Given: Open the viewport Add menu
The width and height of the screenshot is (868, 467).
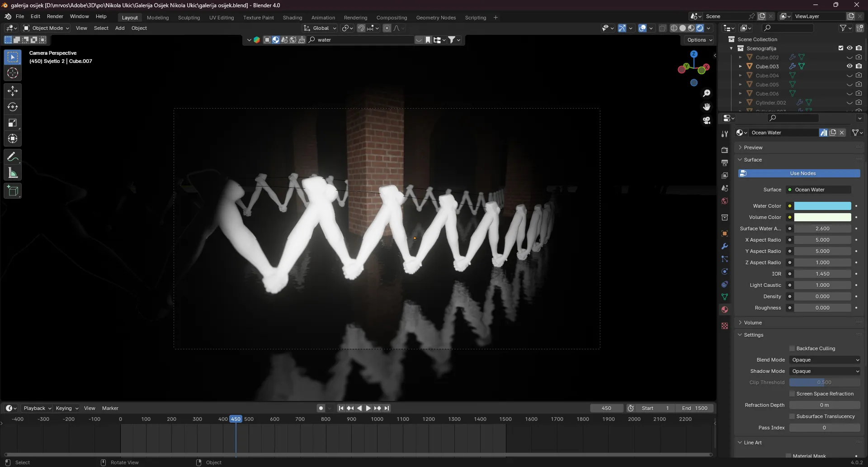Looking at the screenshot, I should tap(120, 28).
